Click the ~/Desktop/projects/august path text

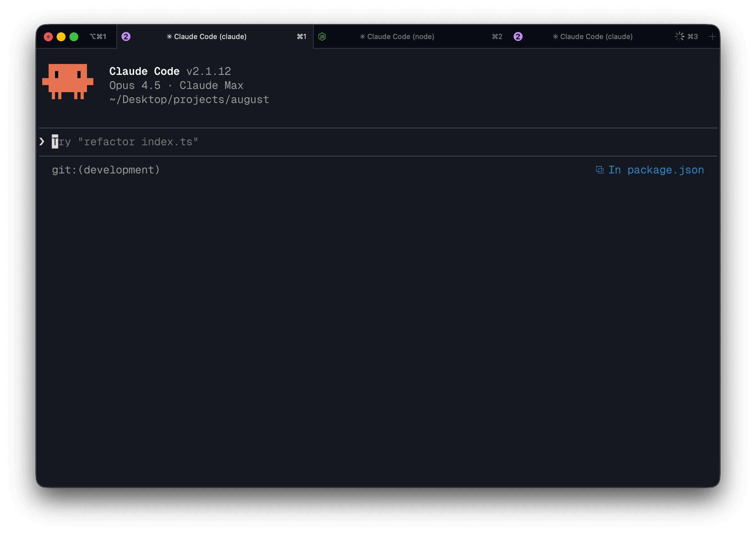point(189,100)
